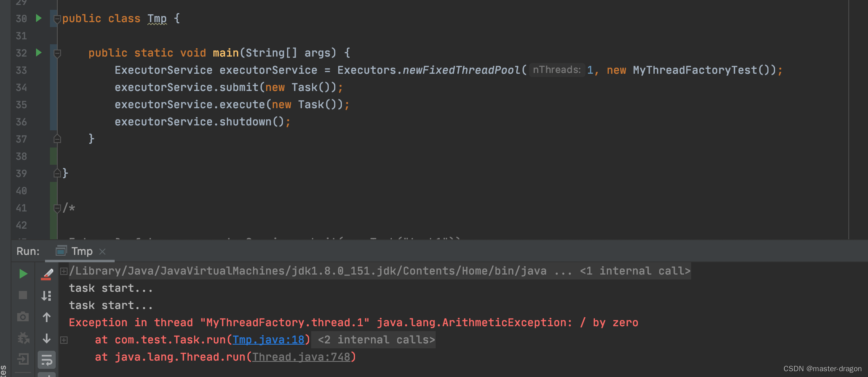
Task: Click ArithmeticException error line
Action: (353, 322)
